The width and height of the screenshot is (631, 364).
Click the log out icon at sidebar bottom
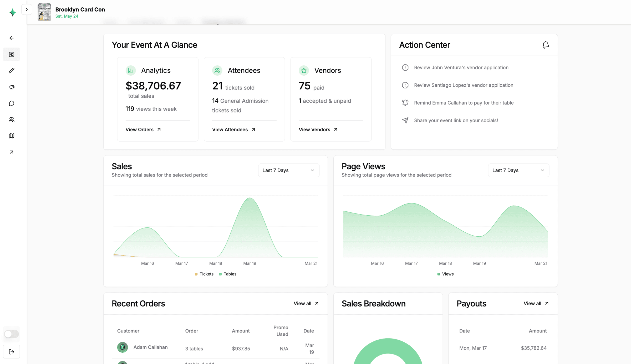tap(11, 352)
